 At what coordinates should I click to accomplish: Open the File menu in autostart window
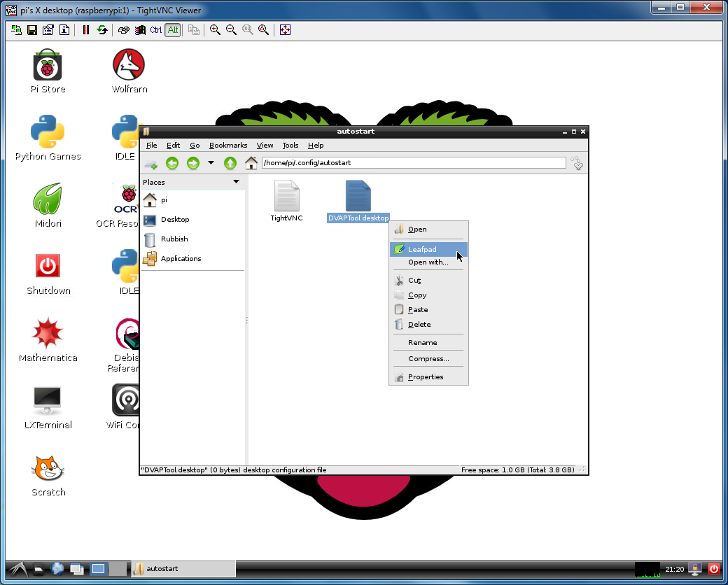coord(152,146)
